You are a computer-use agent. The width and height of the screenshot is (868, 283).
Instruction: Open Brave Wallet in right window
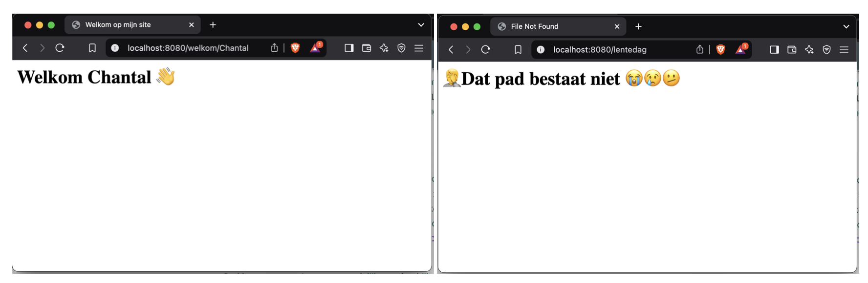pos(792,49)
